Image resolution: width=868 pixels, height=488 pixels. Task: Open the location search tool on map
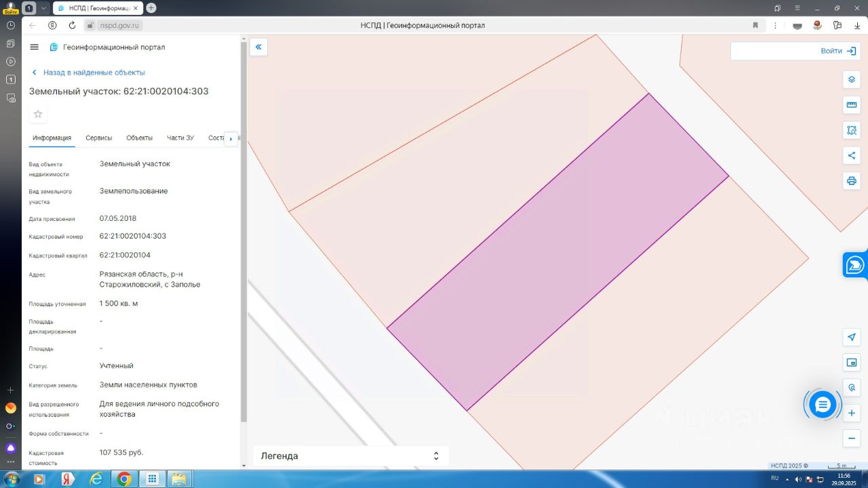(852, 388)
